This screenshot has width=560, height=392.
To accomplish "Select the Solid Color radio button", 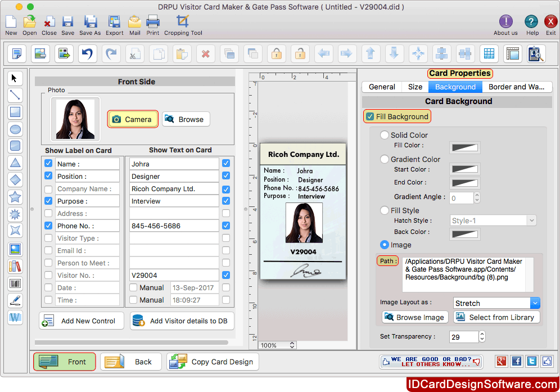I will click(385, 135).
